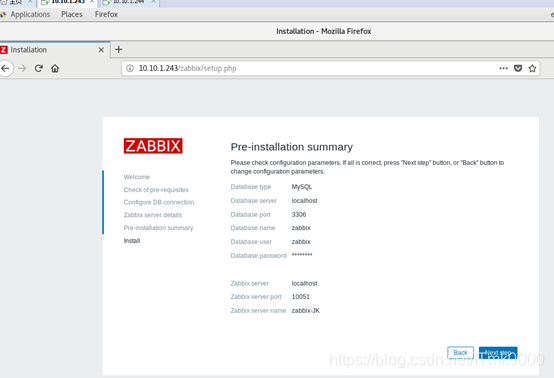Click the Database user value zabbix

301,242
